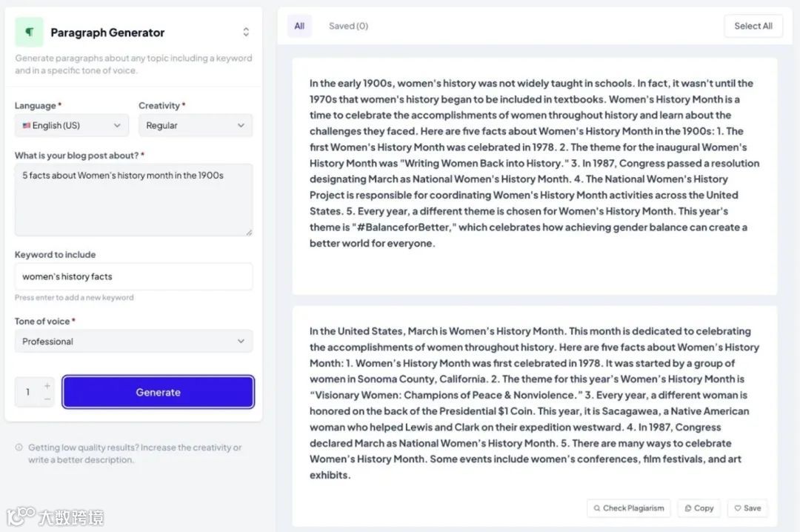Click the Check Plagiarism button
This screenshot has width=800, height=532.
coord(628,508)
